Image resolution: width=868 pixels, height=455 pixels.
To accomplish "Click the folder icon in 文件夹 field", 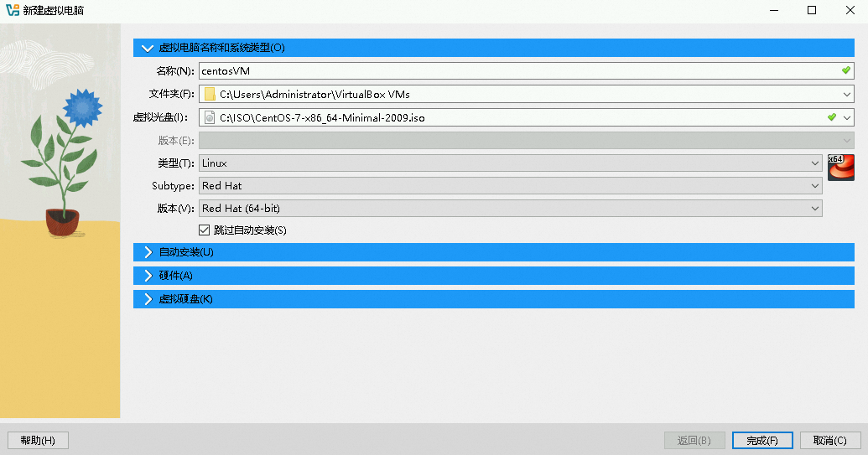I will point(210,95).
